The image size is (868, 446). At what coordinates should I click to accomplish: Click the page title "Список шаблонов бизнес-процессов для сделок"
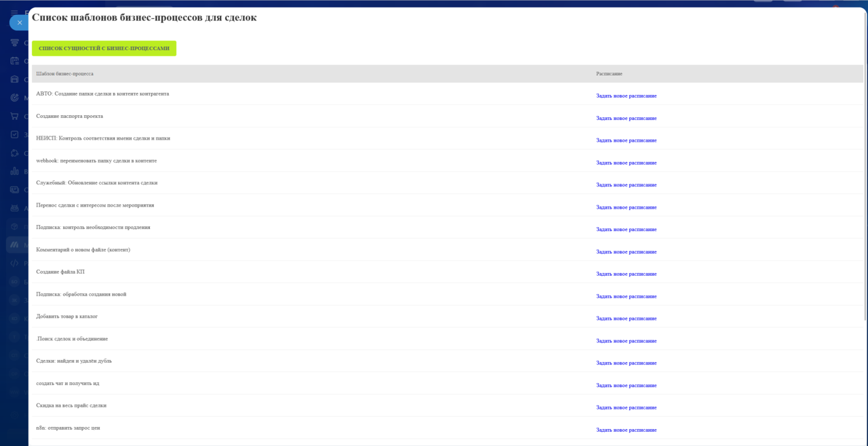click(144, 18)
